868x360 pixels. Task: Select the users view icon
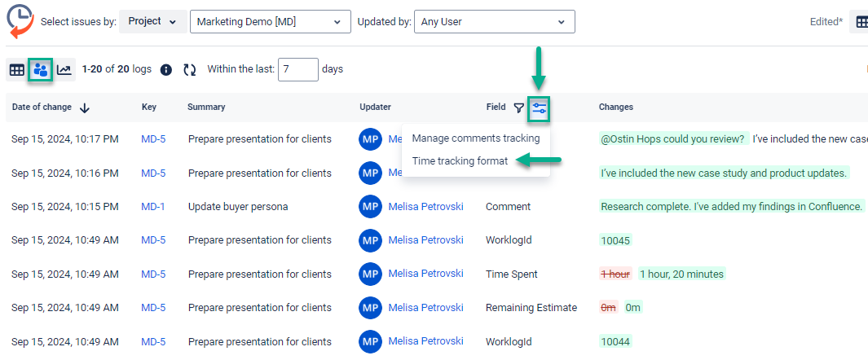click(41, 70)
